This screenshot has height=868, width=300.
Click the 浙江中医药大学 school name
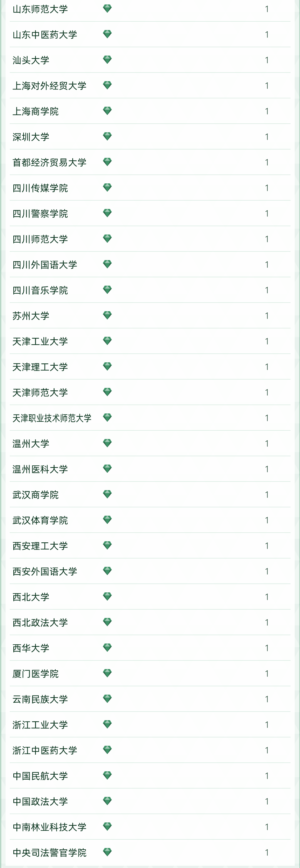tap(45, 750)
